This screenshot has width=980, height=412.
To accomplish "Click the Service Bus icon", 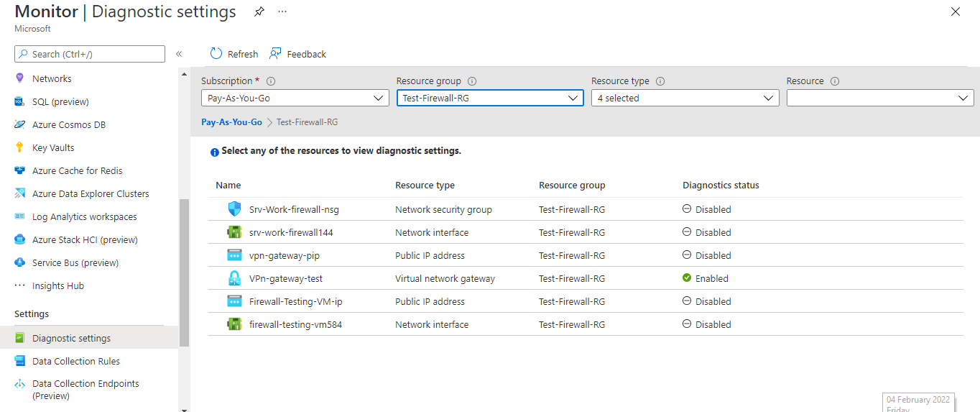I will (19, 262).
